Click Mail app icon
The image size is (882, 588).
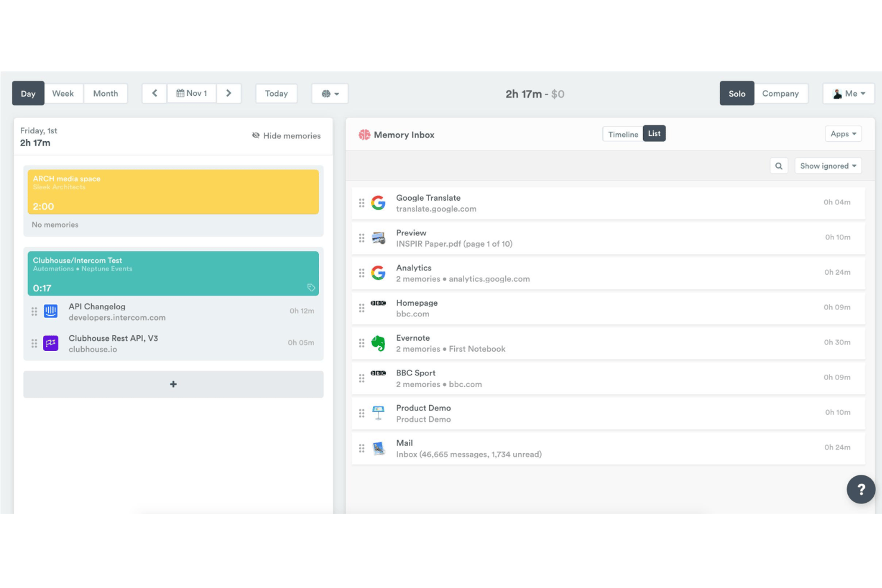click(x=378, y=448)
